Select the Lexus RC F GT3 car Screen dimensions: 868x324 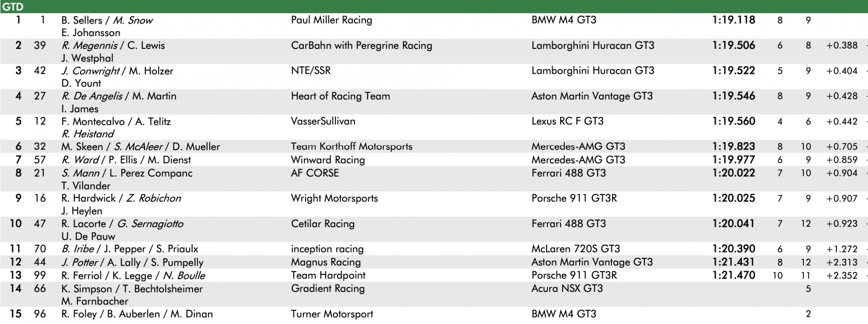tap(567, 121)
